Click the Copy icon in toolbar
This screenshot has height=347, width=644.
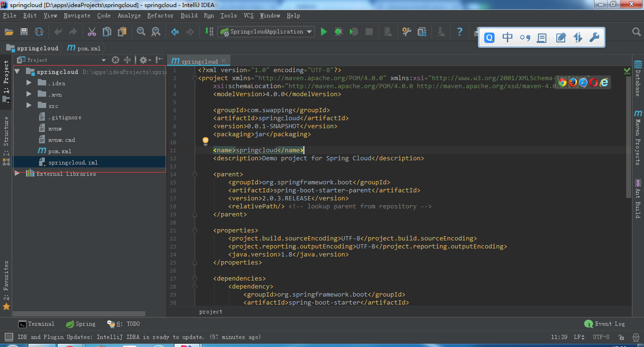point(107,32)
